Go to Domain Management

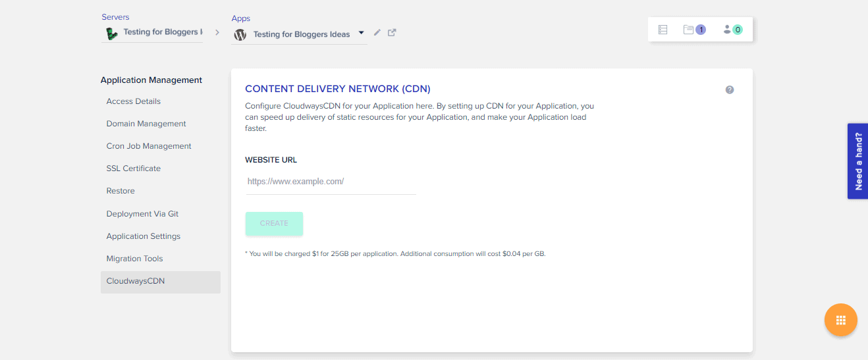tap(146, 124)
